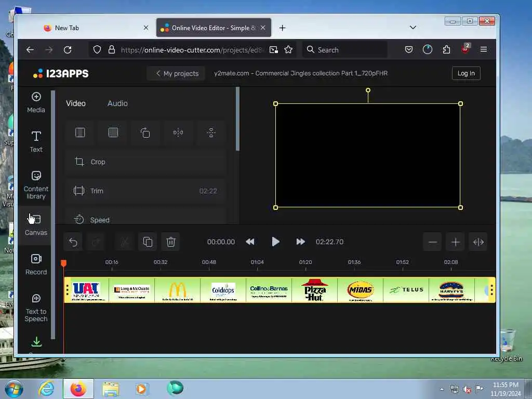532x399 pixels.
Task: Open Internet Explorer from taskbar
Action: pyautogui.click(x=46, y=389)
